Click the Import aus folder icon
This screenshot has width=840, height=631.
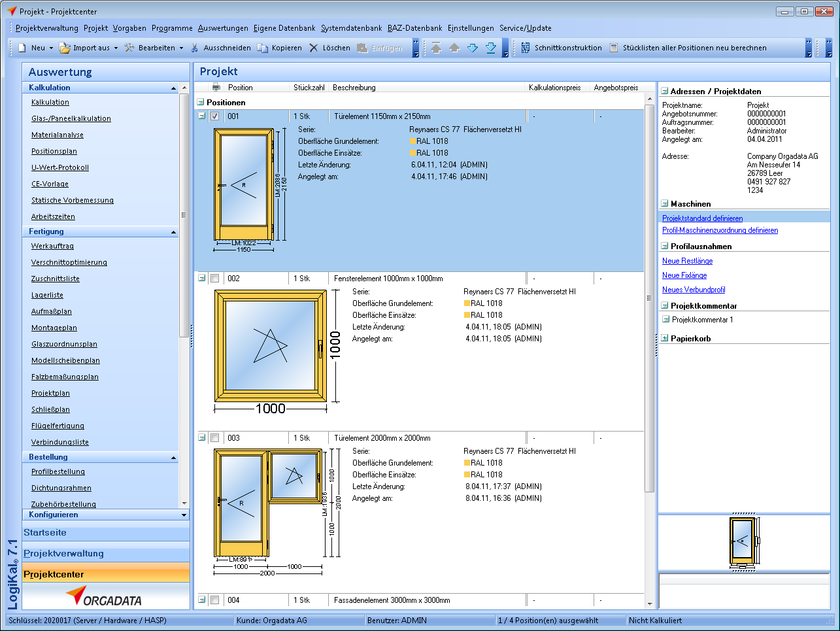[65, 48]
